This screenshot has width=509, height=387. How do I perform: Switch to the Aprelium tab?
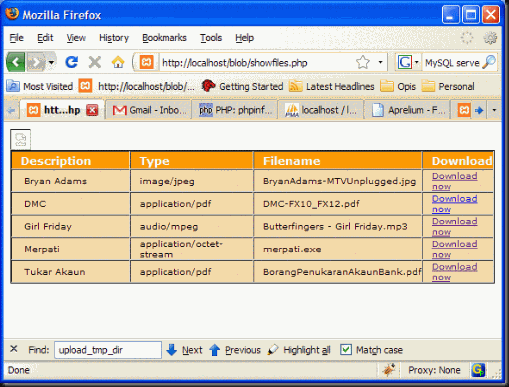coord(407,110)
